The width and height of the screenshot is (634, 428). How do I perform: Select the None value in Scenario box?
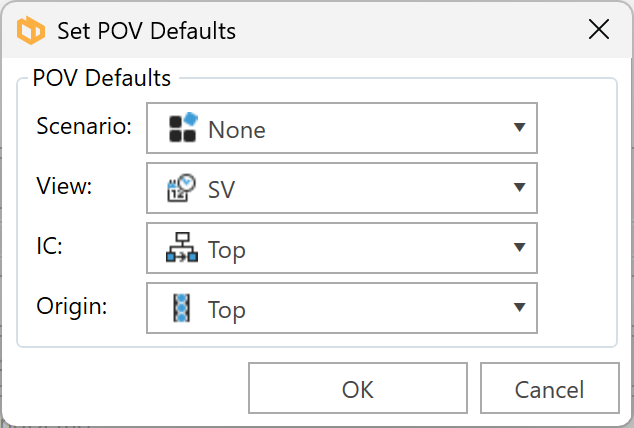point(237,130)
